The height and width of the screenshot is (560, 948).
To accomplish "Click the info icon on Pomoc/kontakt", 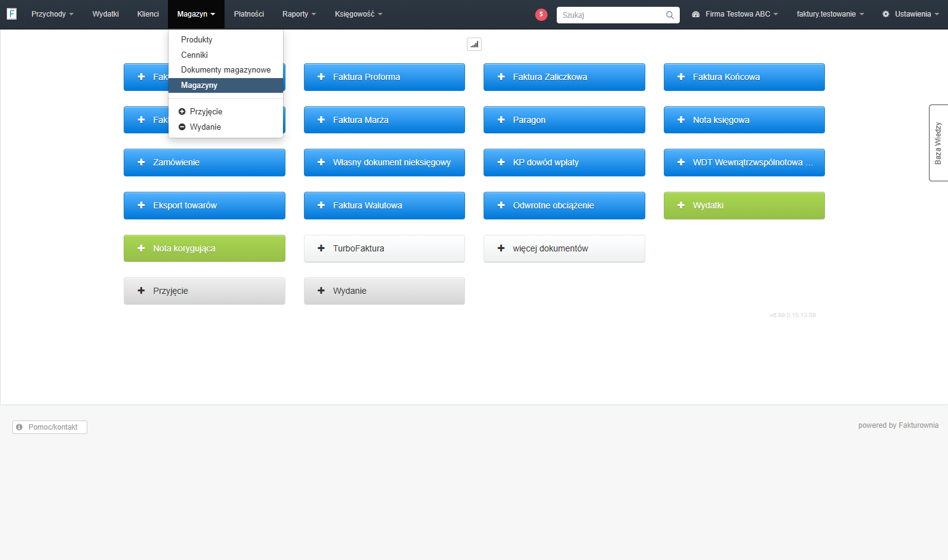I will click(19, 427).
